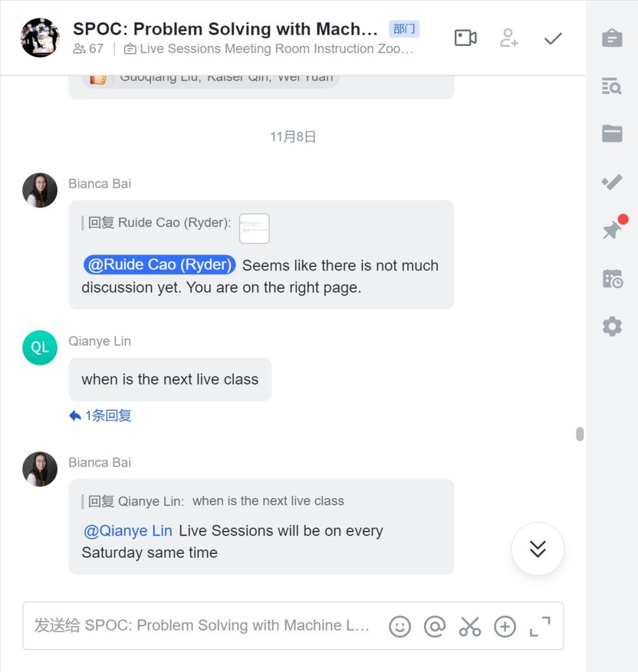
Task: Jump to latest messages with double-chevron button
Action: [x=537, y=549]
